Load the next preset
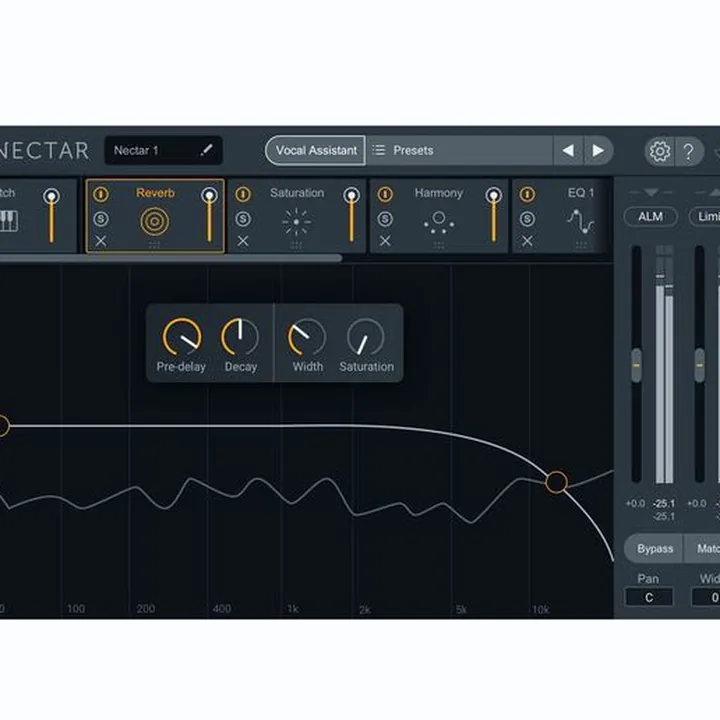 598,151
